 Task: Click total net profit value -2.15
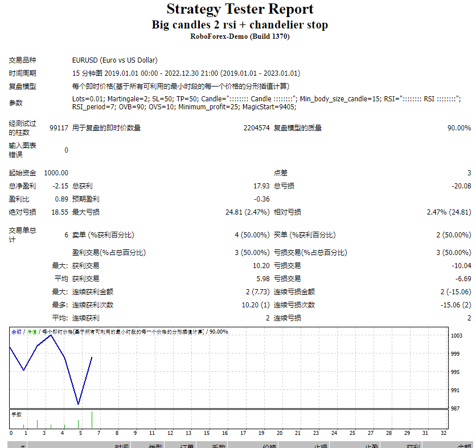(60, 186)
